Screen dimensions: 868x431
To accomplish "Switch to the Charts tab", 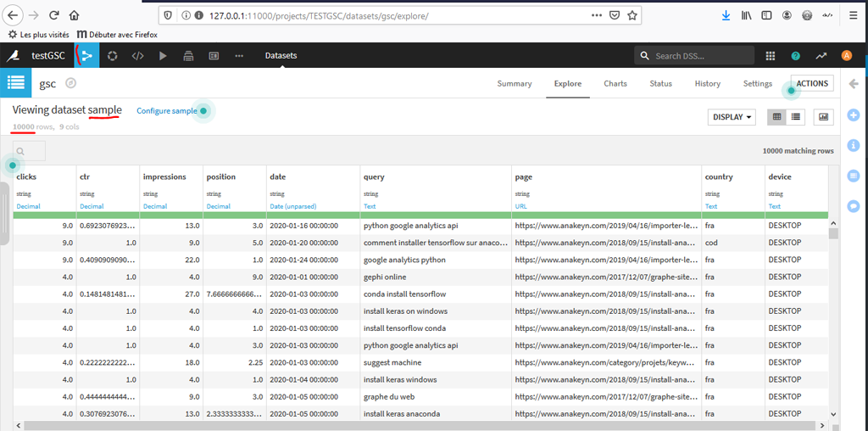I will point(615,84).
